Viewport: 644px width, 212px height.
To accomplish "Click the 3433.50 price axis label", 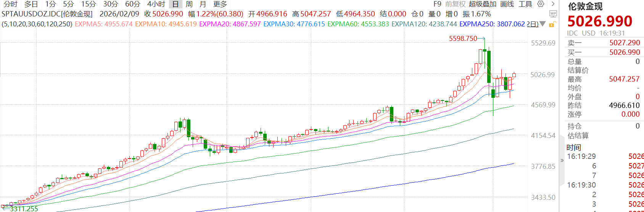I will pyautogui.click(x=543, y=197).
